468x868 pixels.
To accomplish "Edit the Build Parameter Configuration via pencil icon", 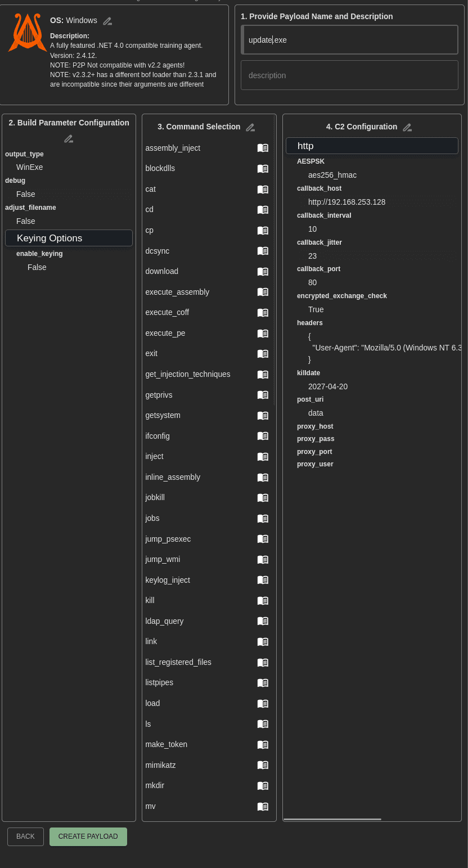I will 69,138.
